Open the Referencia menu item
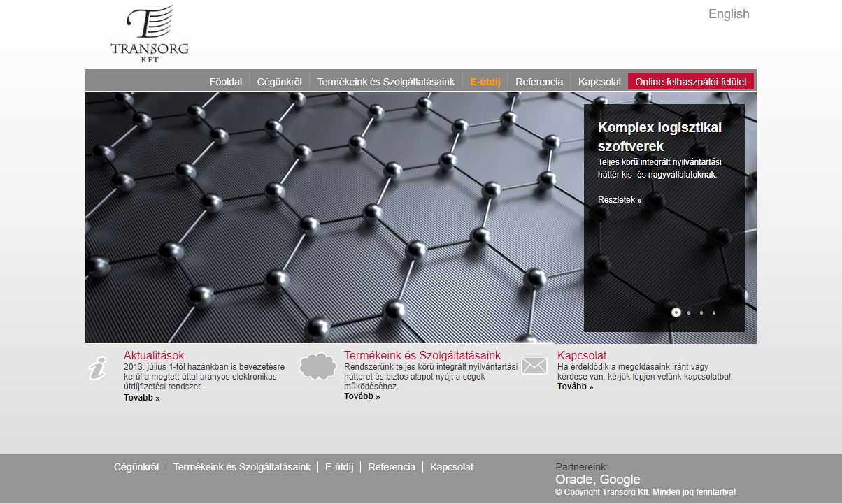This screenshot has width=842, height=504. [539, 82]
